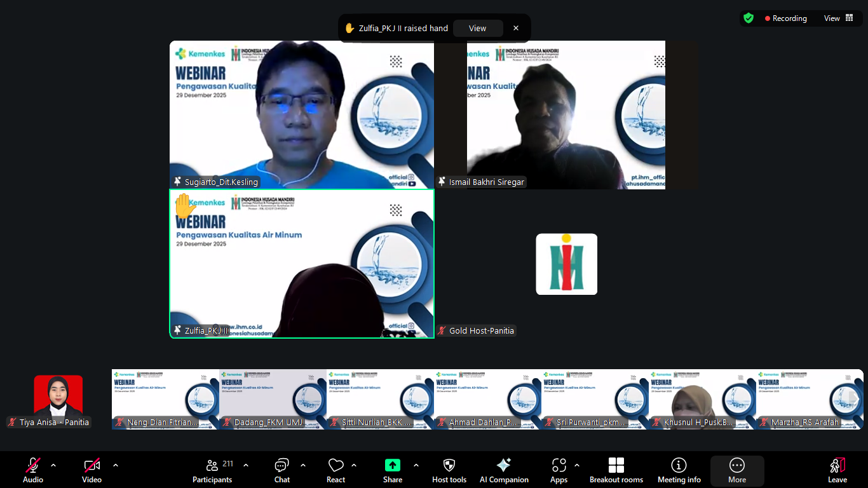Expand audio options arrow
Image resolution: width=868 pixels, height=488 pixels.
click(x=53, y=465)
